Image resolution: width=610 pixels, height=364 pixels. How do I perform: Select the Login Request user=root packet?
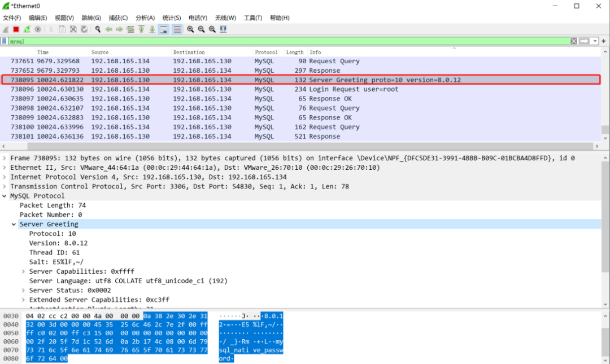click(x=226, y=89)
